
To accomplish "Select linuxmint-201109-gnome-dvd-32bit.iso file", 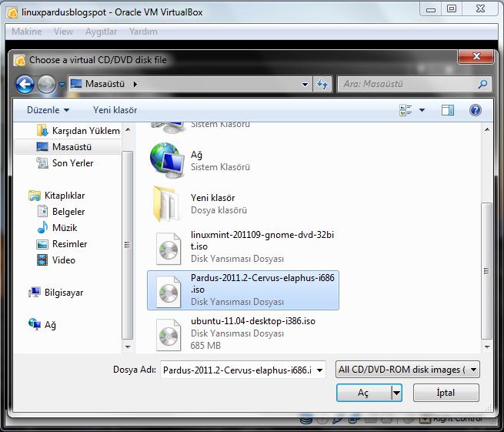I will pos(243,246).
